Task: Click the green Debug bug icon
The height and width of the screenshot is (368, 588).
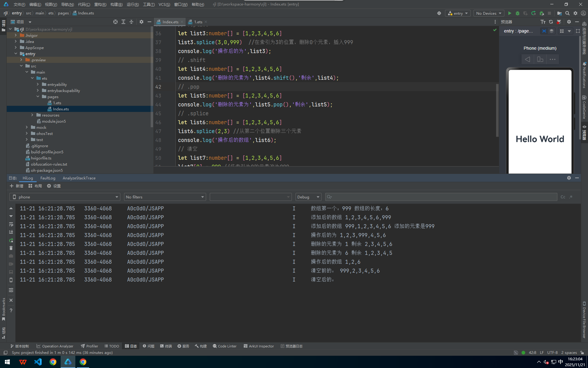Action: coord(518,13)
